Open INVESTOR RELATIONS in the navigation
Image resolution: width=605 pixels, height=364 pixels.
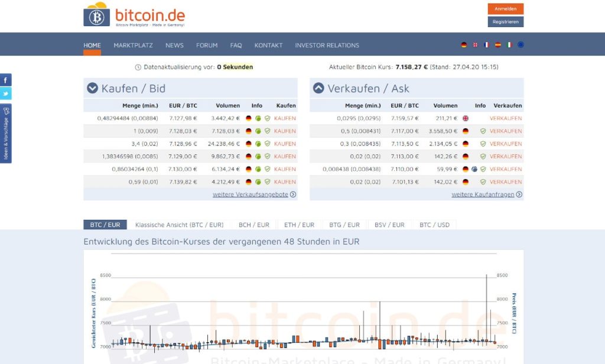coord(327,45)
